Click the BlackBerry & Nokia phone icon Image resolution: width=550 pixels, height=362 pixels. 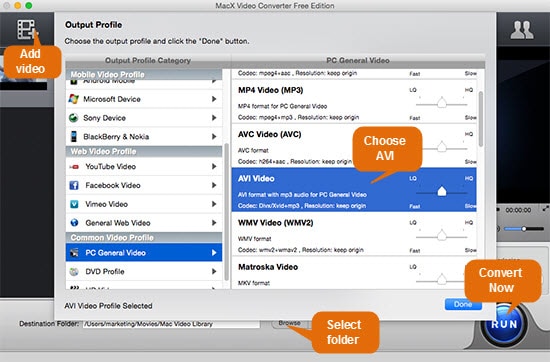pos(74,136)
